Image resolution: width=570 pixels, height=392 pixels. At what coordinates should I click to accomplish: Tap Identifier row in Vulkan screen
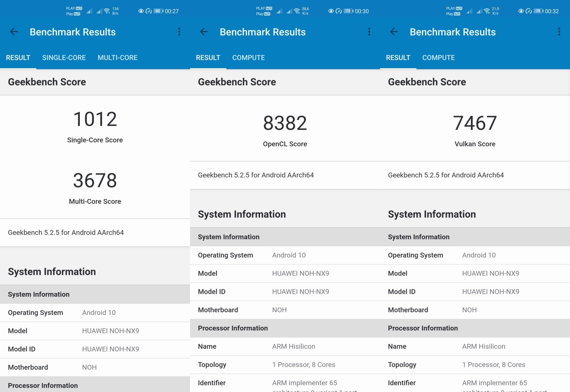point(475,383)
